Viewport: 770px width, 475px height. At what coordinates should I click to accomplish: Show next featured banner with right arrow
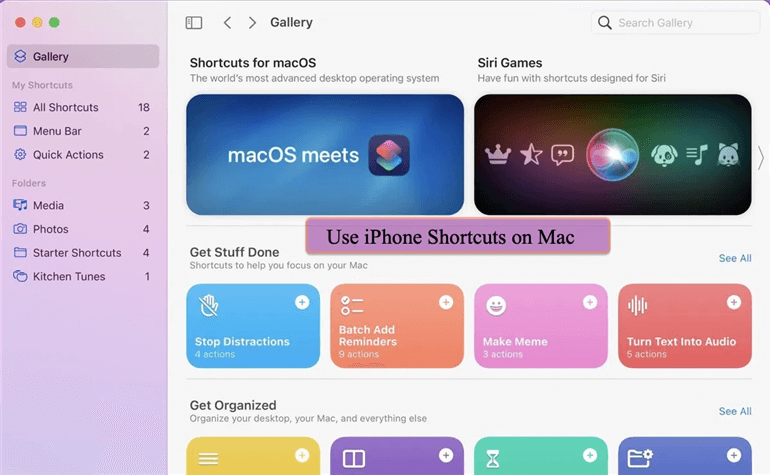pyautogui.click(x=761, y=158)
